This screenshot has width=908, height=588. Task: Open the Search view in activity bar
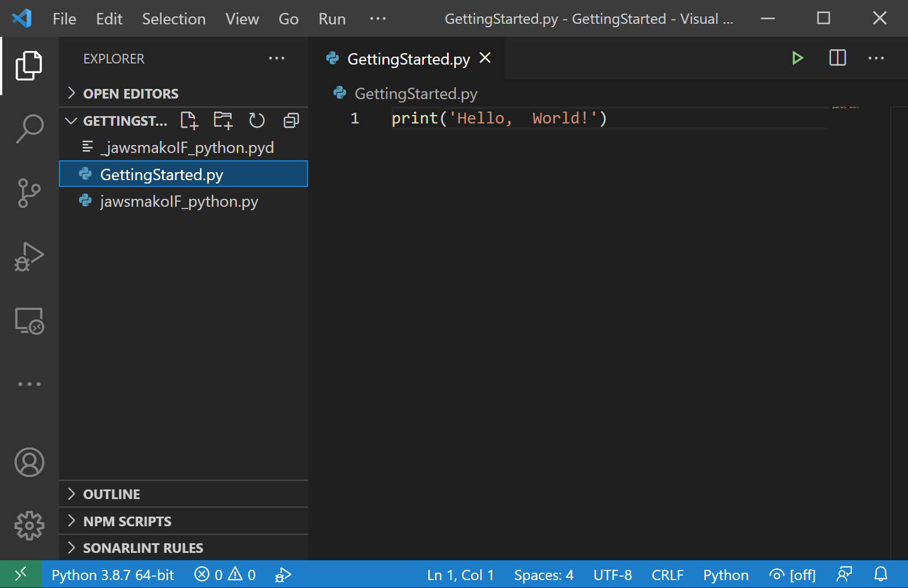(x=29, y=129)
